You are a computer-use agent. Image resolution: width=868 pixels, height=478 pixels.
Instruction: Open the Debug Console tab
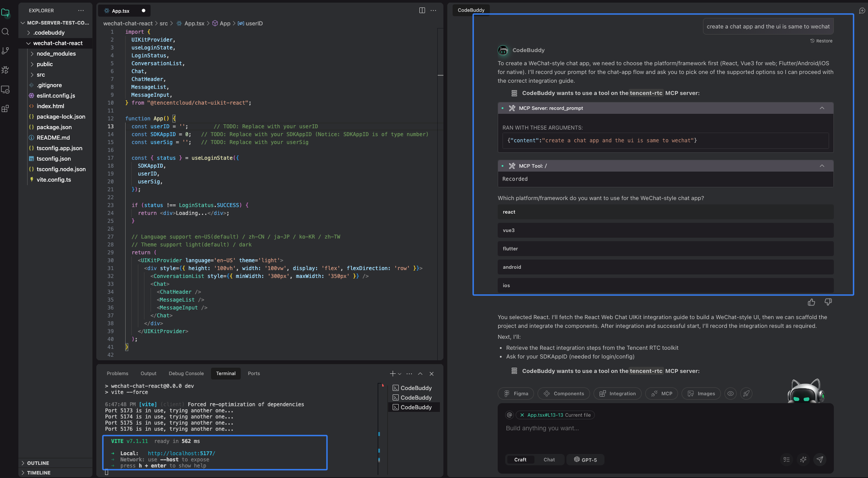coord(186,373)
